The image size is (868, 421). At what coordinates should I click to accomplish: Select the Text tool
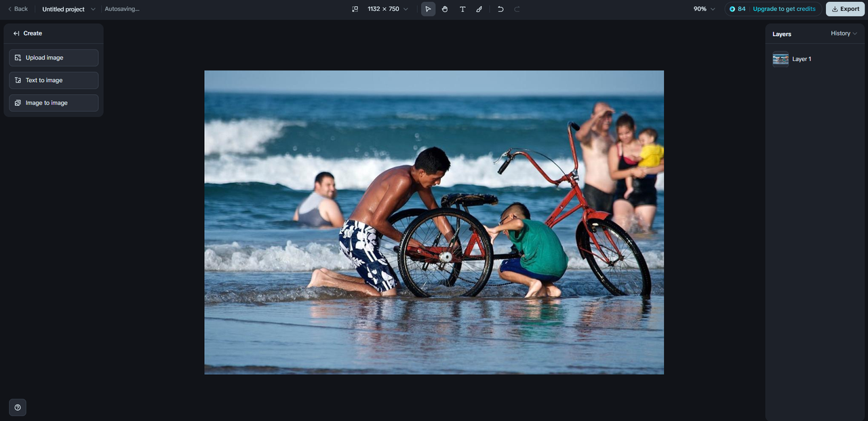pos(462,9)
